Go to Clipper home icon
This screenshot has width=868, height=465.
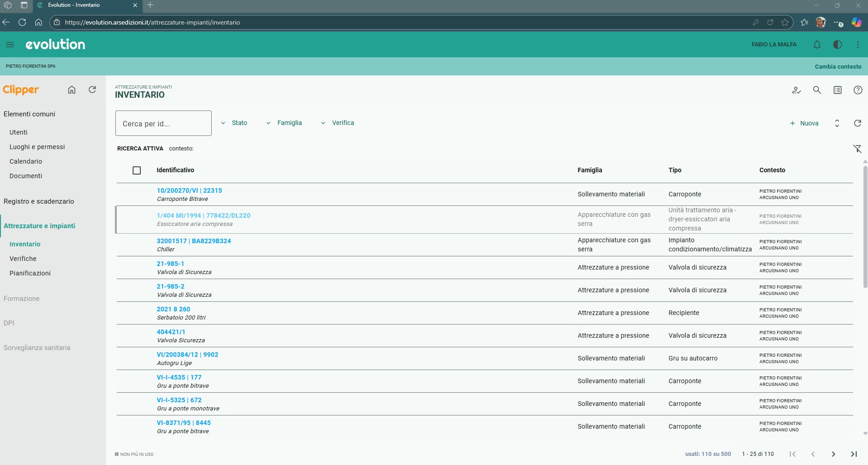(x=72, y=90)
